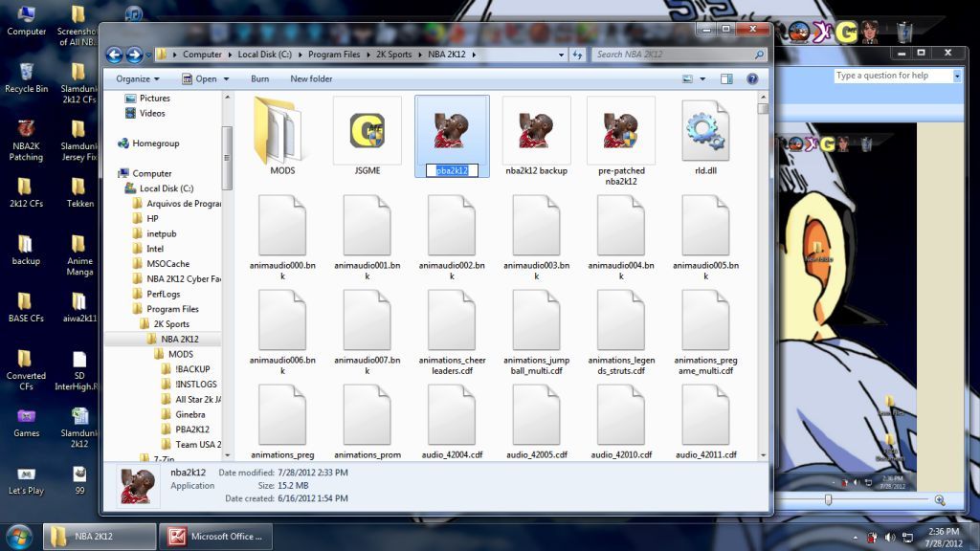Switch to Microsoft Office taskbar button
The height and width of the screenshot is (551, 980).
[x=215, y=537]
